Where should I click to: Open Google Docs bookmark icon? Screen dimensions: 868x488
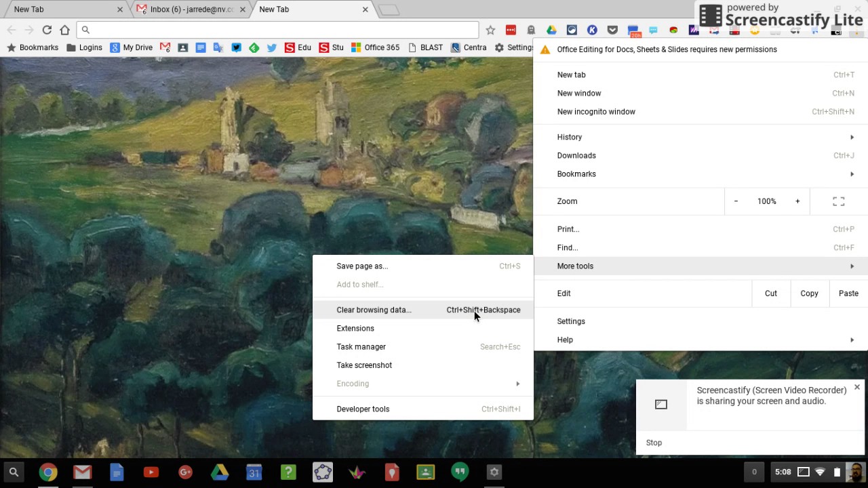(x=201, y=47)
